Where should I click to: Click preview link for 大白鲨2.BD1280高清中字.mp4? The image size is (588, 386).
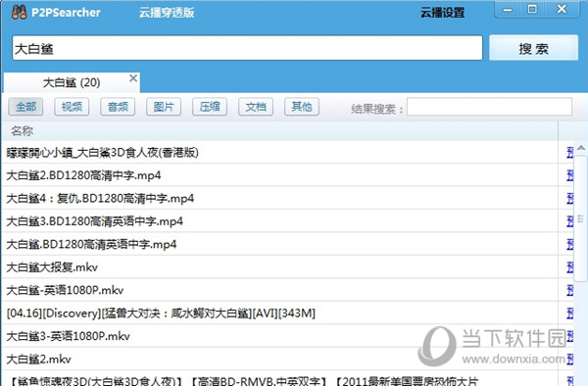click(570, 175)
